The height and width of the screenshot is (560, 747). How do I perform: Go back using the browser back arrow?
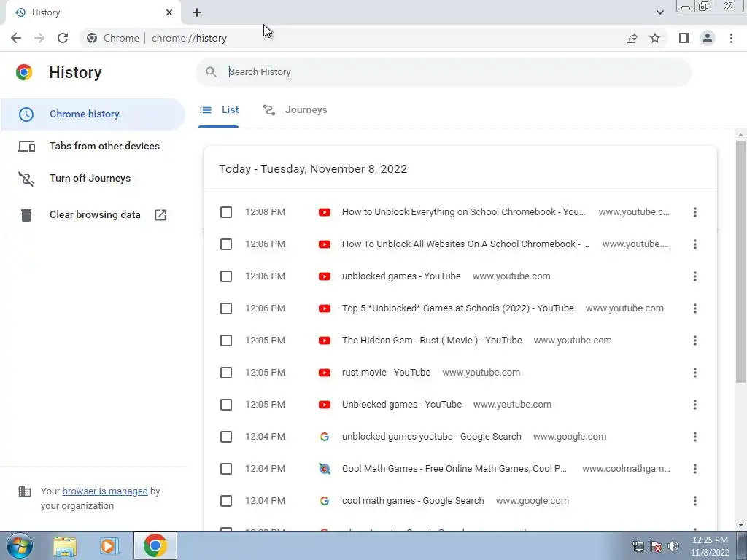coord(16,38)
